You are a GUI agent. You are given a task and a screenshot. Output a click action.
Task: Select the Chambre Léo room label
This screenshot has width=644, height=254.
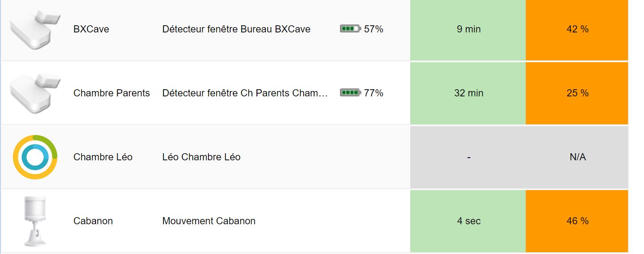[x=103, y=157]
